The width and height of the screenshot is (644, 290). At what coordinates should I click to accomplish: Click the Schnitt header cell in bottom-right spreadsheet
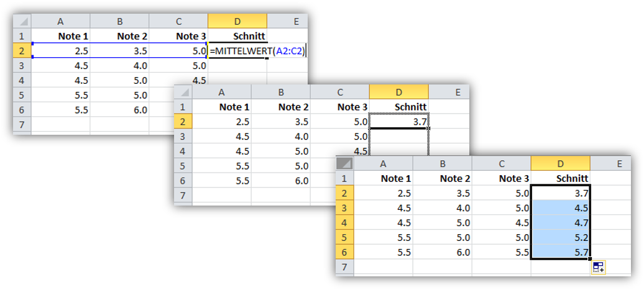tap(560, 178)
